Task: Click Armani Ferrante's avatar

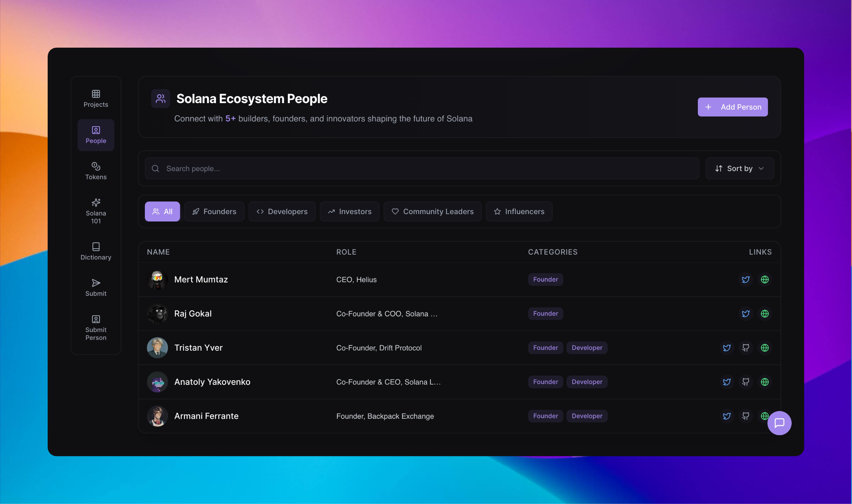Action: click(158, 416)
